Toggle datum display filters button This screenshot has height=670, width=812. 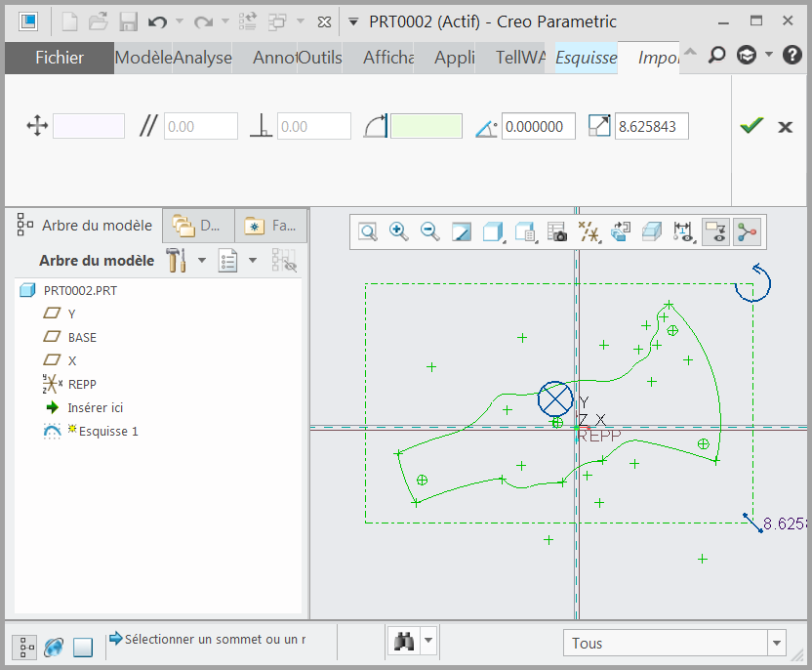pos(589,231)
